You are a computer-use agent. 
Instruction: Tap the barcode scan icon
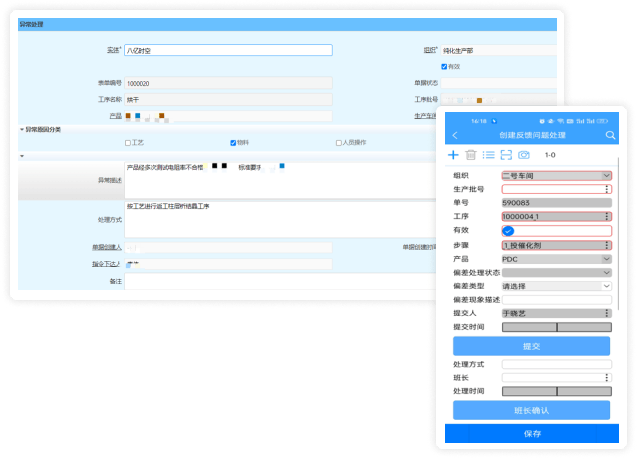(x=506, y=155)
